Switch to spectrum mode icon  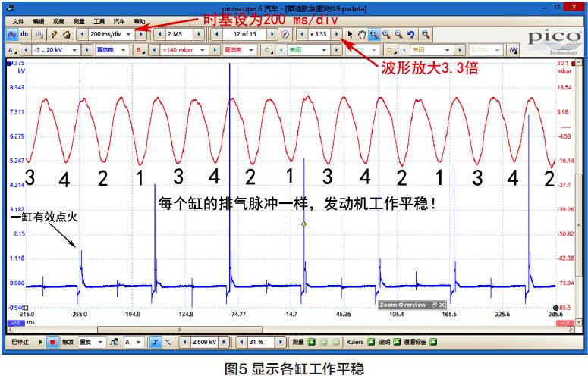[24, 34]
